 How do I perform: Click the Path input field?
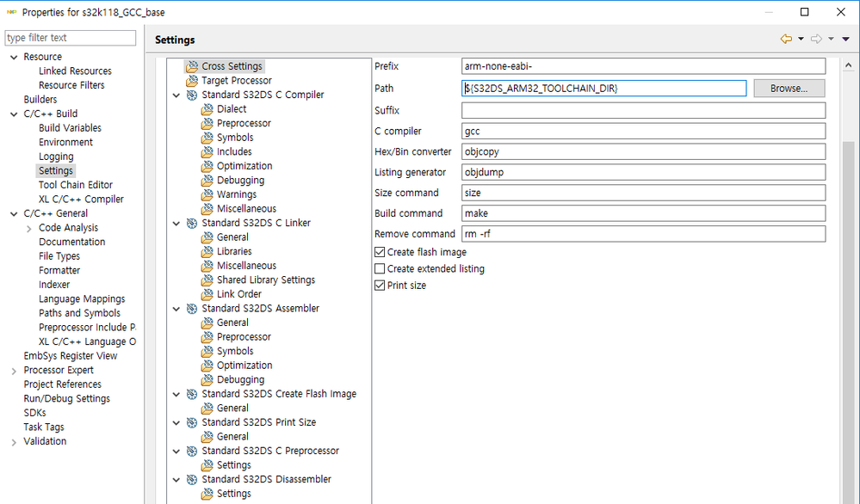pyautogui.click(x=603, y=89)
